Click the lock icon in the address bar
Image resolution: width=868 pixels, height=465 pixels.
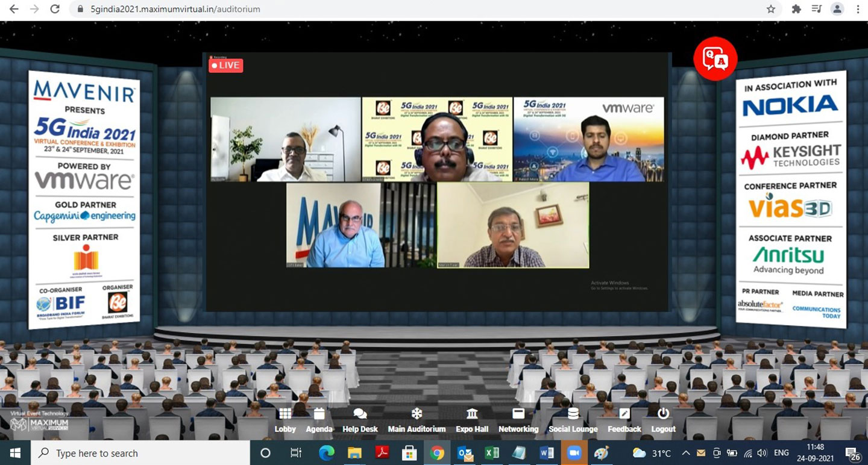pos(80,10)
